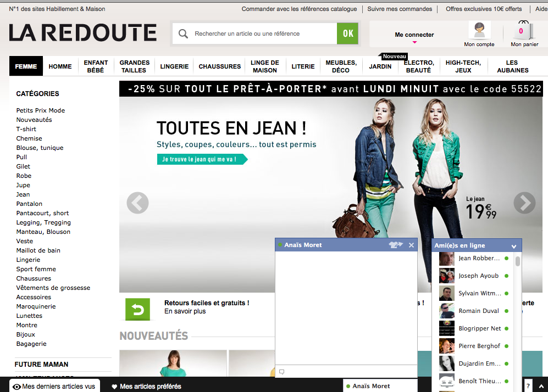Click Benoît Thieu's avatar picture
548x392 pixels.
(x=447, y=381)
